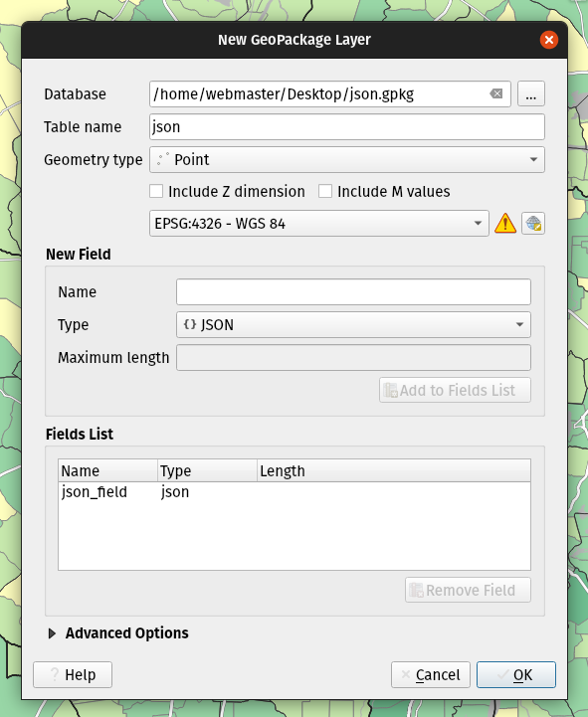Image resolution: width=588 pixels, height=717 pixels.
Task: Enable Include Z dimension checkbox
Action: point(156,191)
